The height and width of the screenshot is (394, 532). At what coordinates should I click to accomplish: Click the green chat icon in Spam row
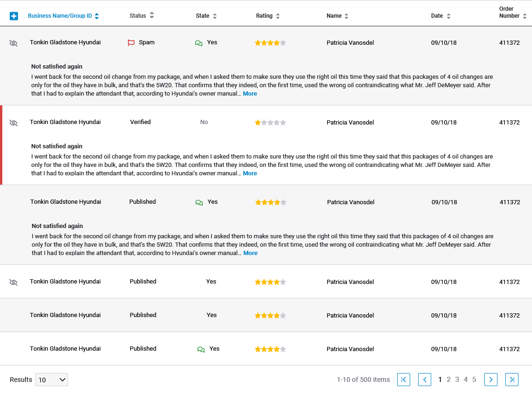(199, 43)
